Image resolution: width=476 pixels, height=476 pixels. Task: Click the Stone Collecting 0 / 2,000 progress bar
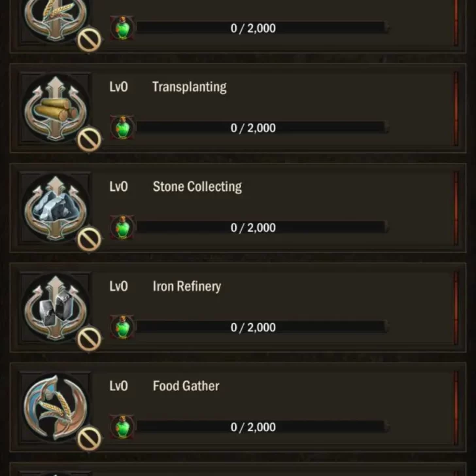click(x=260, y=228)
